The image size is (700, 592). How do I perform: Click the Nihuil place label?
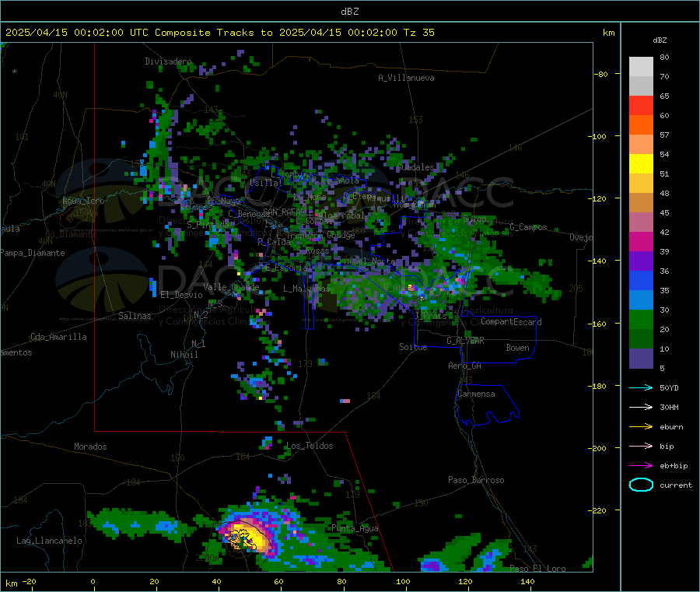tap(184, 355)
